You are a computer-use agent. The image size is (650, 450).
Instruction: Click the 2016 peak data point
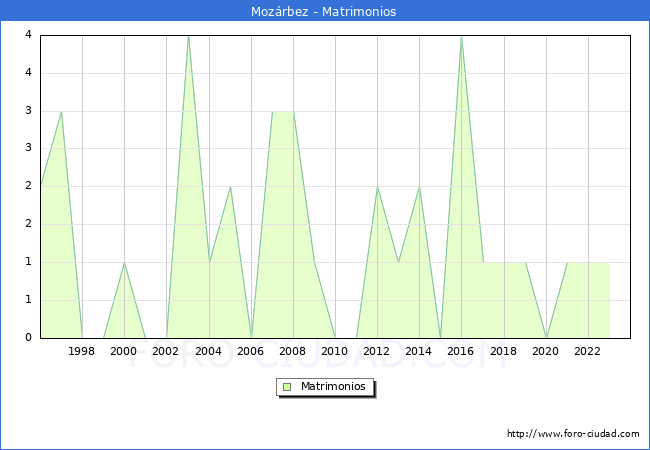(461, 36)
